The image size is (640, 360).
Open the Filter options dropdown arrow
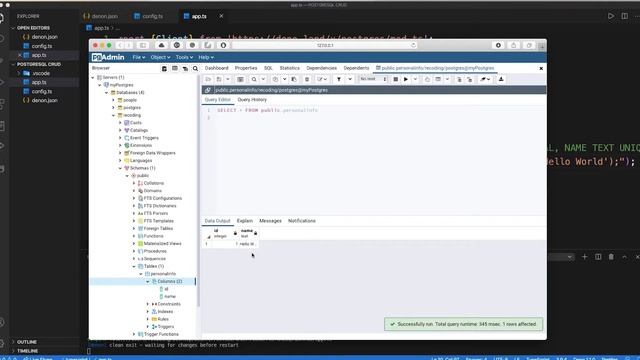(350, 79)
